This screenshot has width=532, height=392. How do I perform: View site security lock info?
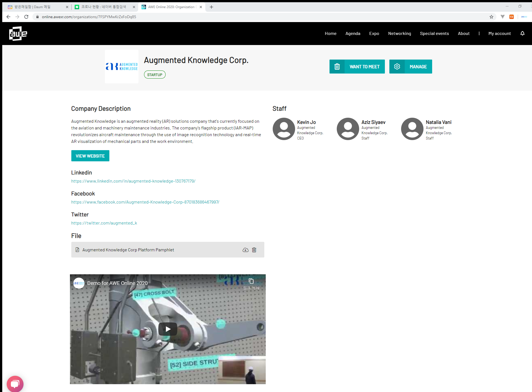tap(37, 17)
